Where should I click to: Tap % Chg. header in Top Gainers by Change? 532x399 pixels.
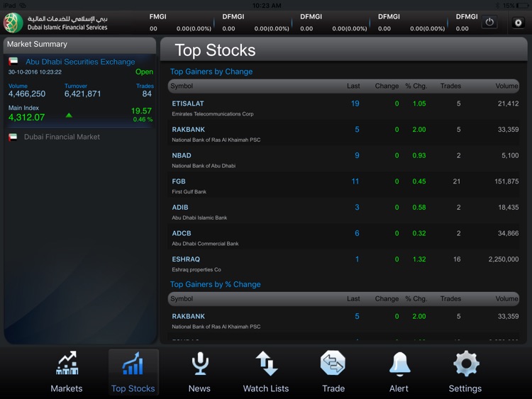click(x=416, y=86)
